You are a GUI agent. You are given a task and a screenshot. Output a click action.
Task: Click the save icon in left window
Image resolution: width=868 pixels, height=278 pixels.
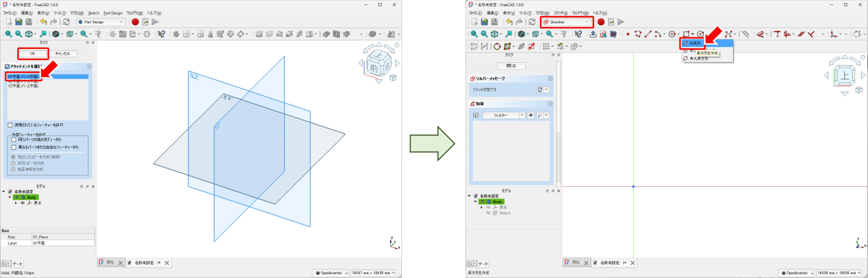[29, 22]
